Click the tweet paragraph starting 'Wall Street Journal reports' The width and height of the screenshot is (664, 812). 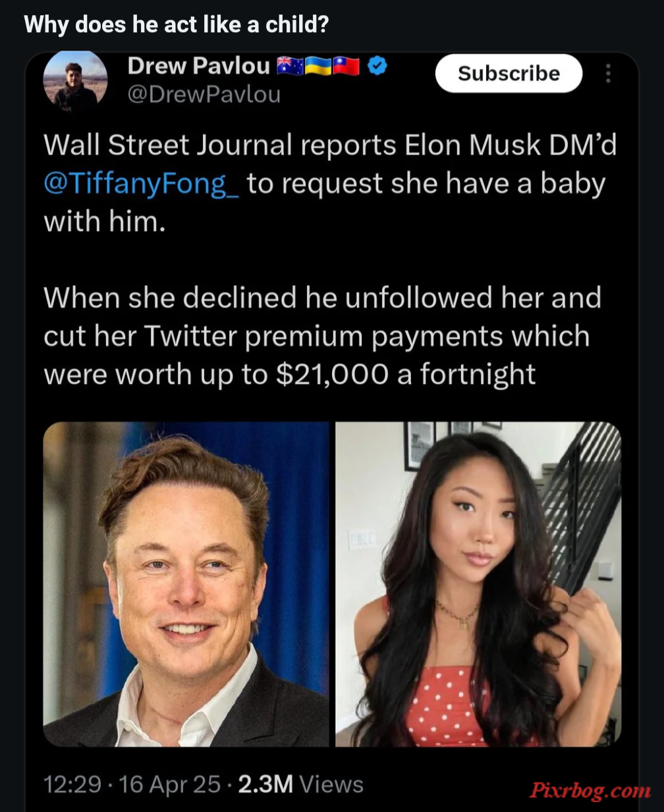[330, 183]
